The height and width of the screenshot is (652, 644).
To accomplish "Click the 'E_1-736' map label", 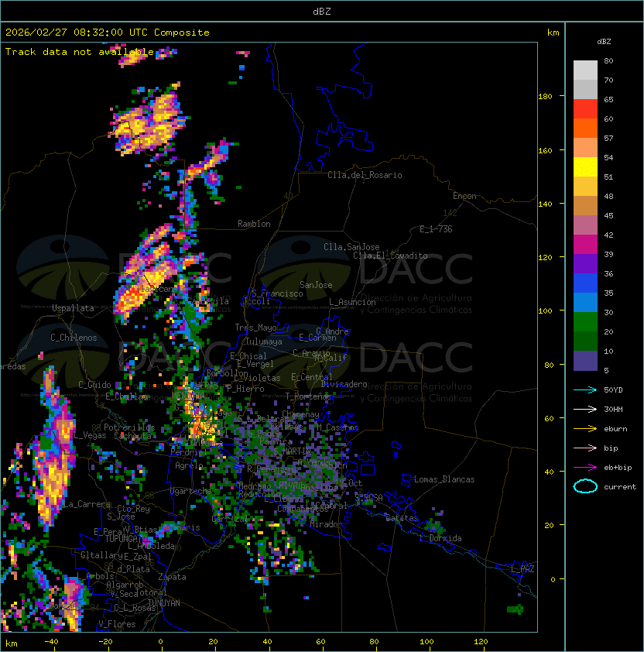I will point(436,229).
